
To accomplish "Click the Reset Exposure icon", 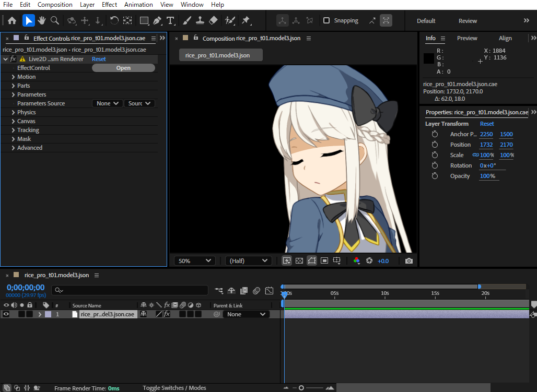I will tap(369, 261).
